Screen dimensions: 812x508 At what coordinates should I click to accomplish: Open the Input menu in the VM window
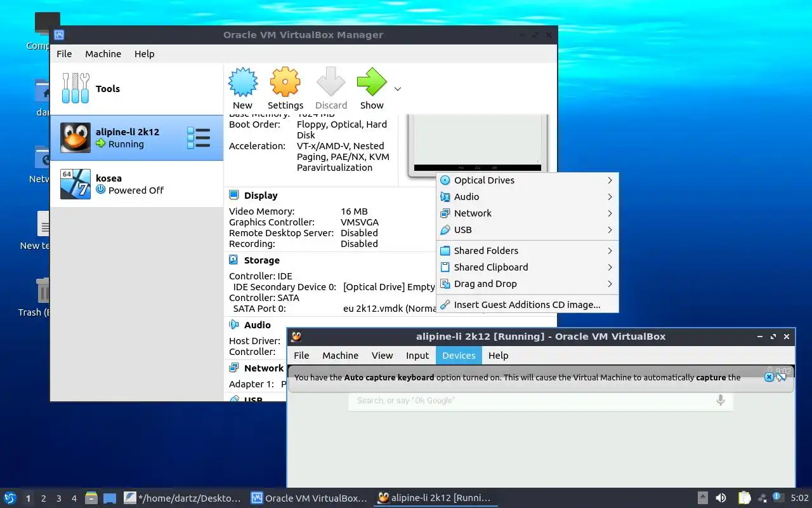click(x=417, y=356)
